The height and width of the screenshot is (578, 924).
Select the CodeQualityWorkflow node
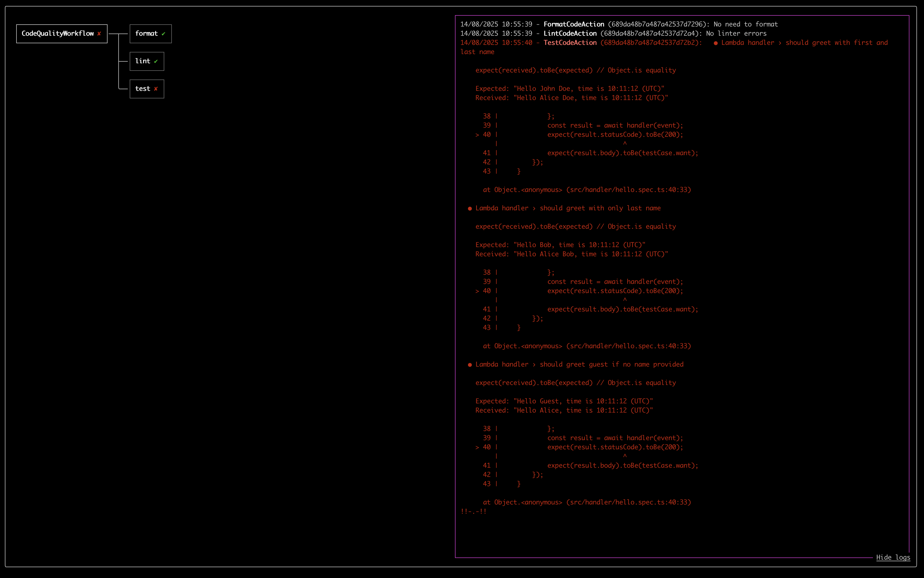(62, 34)
